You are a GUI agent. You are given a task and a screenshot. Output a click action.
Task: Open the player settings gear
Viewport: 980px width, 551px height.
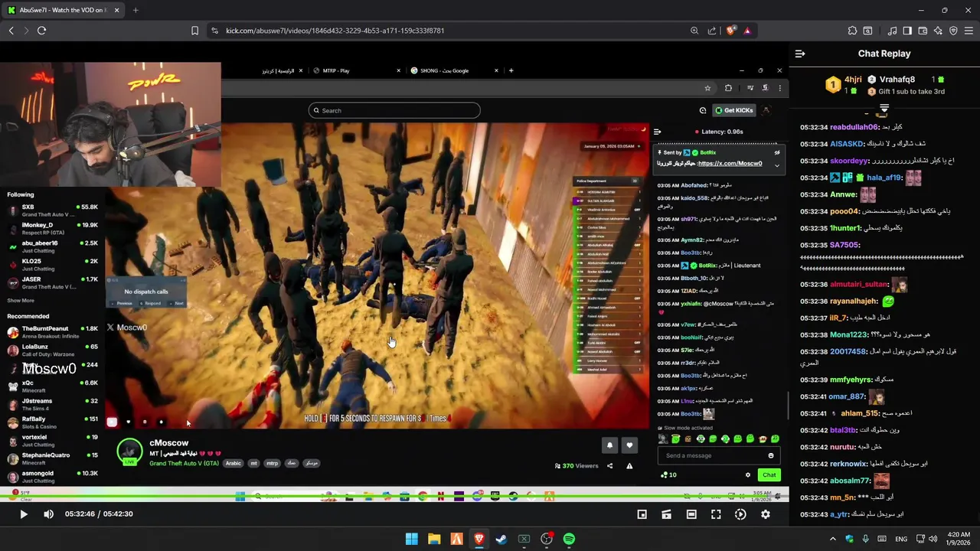click(765, 514)
